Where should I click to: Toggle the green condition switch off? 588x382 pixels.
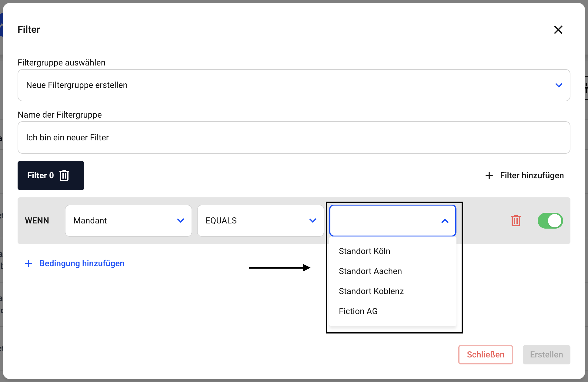[550, 221]
